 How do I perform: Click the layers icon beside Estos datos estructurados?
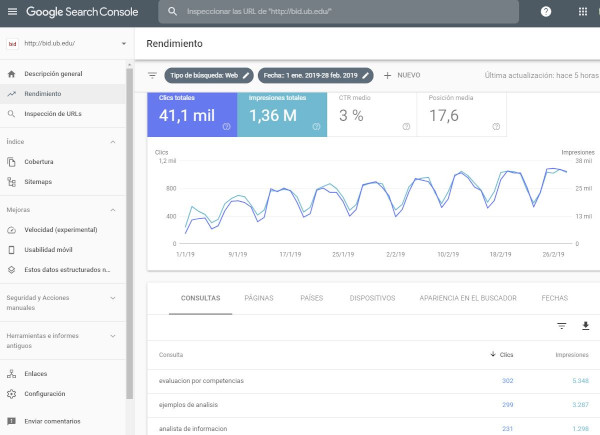click(x=11, y=270)
